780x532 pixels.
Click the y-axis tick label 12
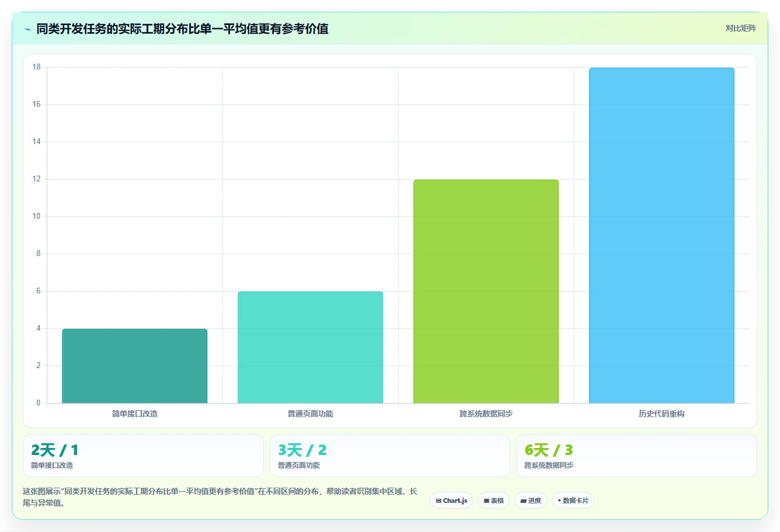tap(37, 179)
